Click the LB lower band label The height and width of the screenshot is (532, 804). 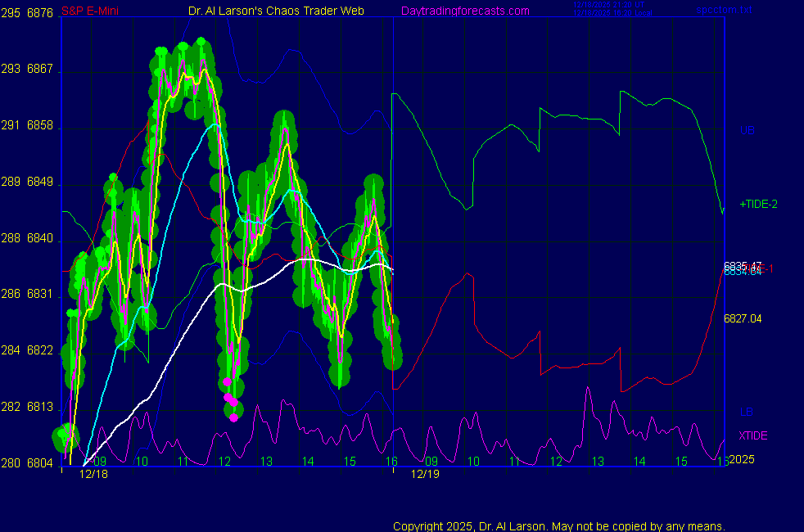746,412
